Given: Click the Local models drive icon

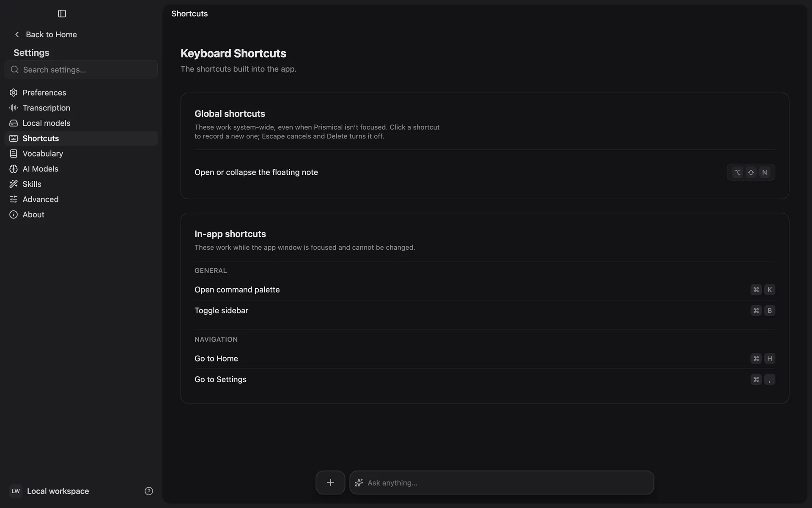Looking at the screenshot, I should click(x=14, y=123).
